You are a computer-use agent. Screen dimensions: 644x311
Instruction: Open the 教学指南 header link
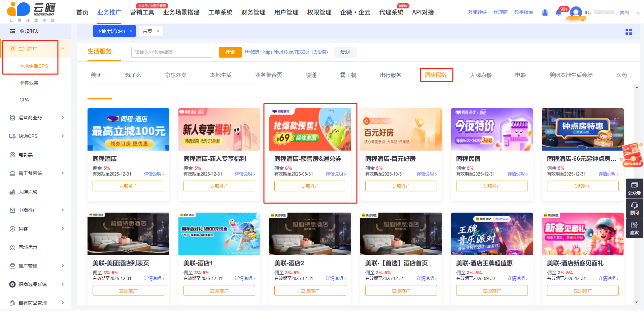pos(523,12)
